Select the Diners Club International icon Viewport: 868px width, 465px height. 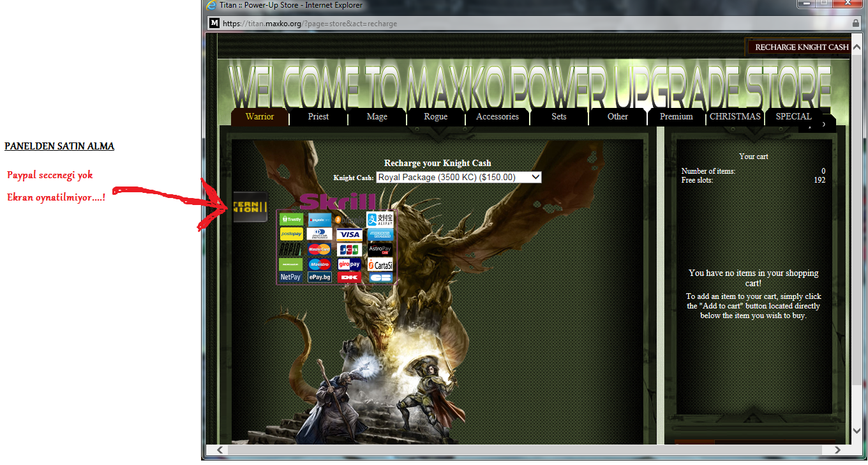(319, 234)
